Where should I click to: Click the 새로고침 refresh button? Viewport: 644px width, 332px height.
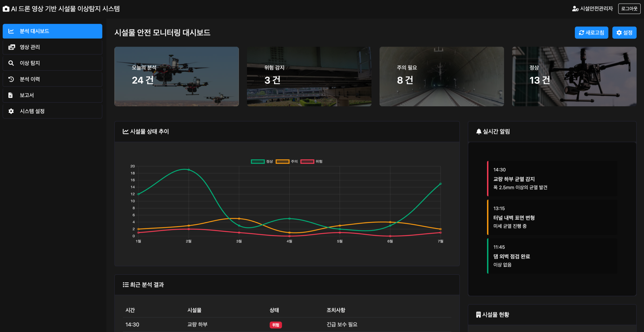click(591, 33)
